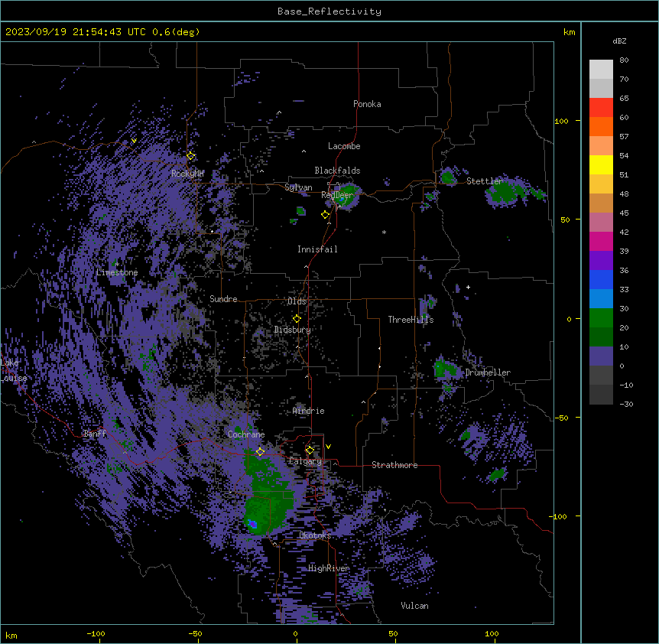Click the RedDeer city label
The width and height of the screenshot is (659, 644).
(337, 195)
